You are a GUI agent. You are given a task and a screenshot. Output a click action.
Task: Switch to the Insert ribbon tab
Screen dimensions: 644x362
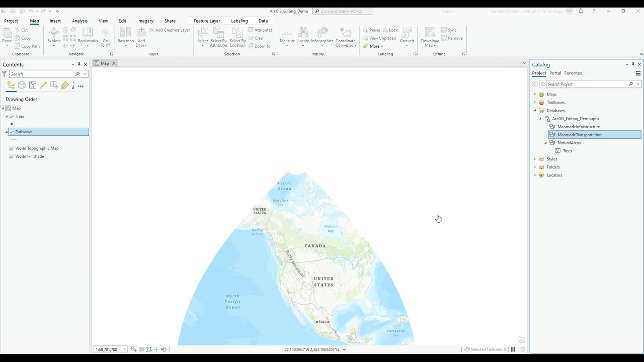click(55, 21)
